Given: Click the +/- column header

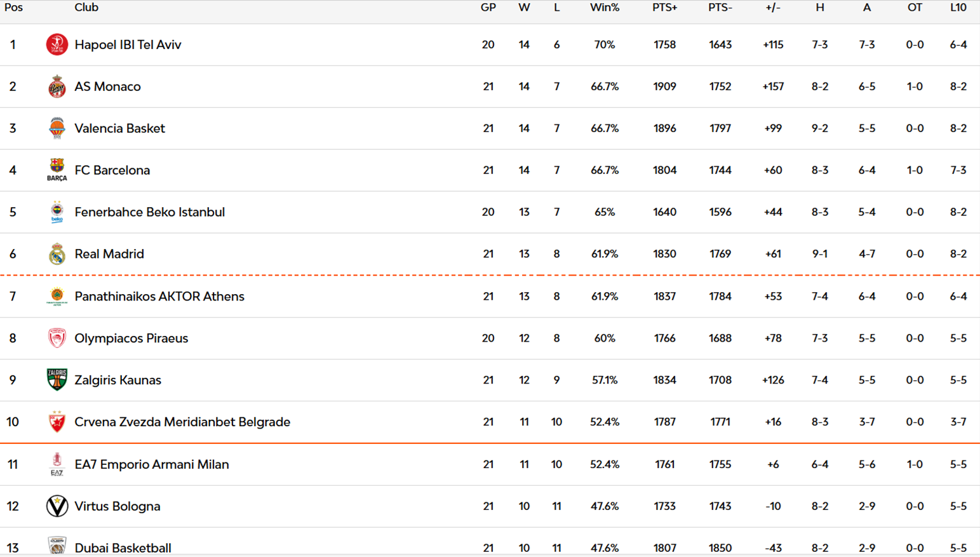Looking at the screenshot, I should pos(772,8).
